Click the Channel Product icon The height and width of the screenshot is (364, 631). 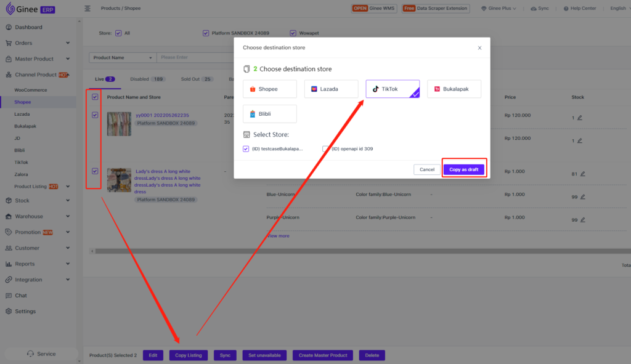pyautogui.click(x=9, y=75)
